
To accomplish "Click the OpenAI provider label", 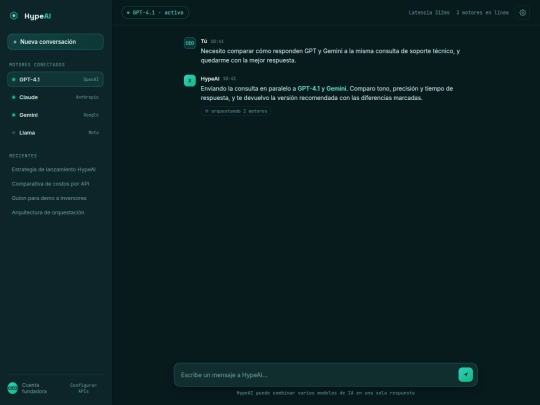I will click(91, 80).
